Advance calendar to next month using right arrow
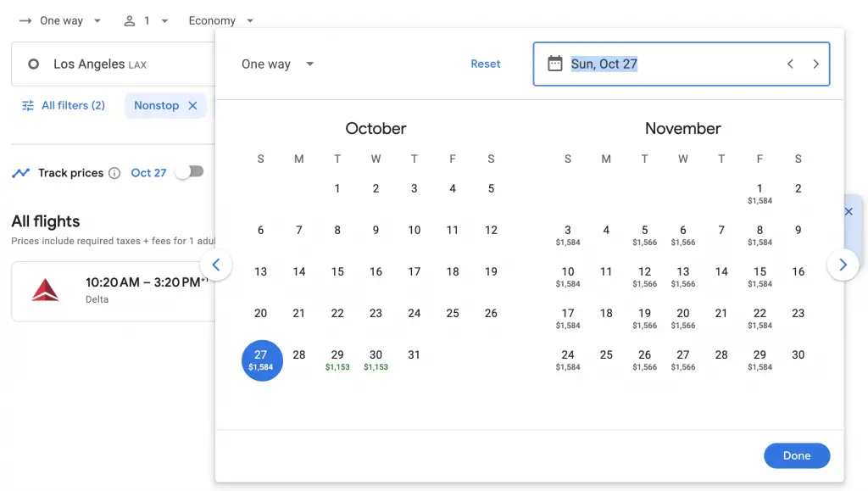Viewport: 868px width, 491px height. coord(843,265)
